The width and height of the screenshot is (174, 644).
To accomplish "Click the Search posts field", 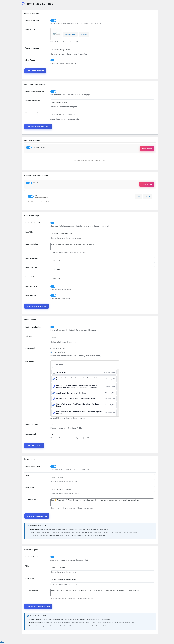I will (x=85, y=365).
